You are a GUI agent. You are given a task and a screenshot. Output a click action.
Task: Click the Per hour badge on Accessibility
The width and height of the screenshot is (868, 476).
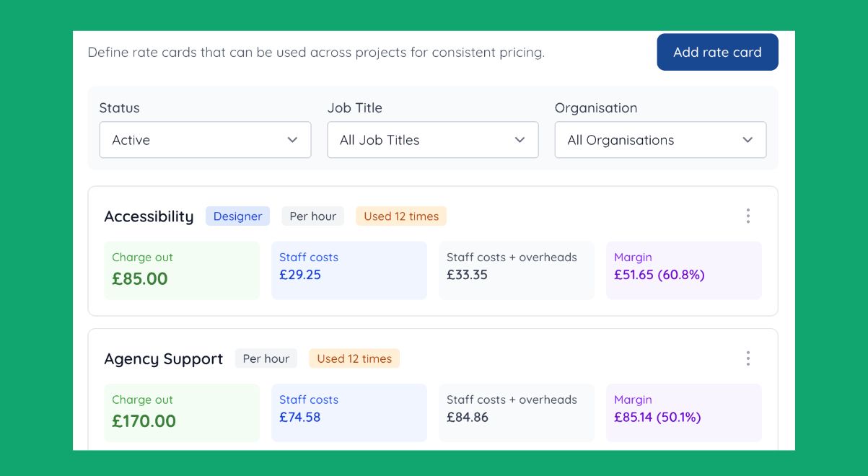(x=313, y=216)
